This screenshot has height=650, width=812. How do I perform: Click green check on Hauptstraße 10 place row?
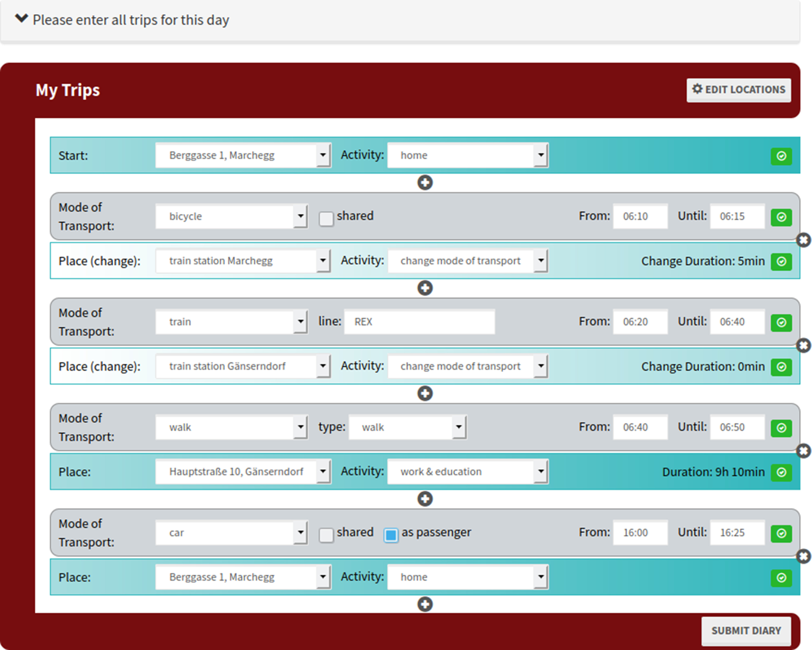pos(781,472)
